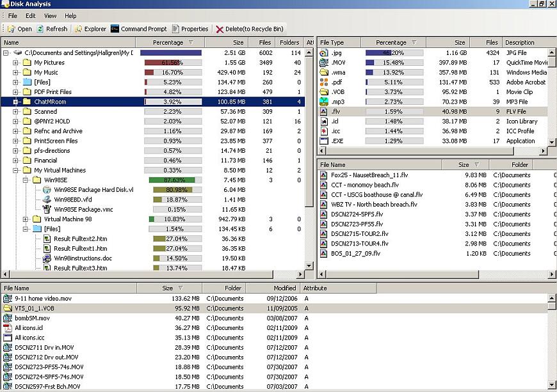
Task: Collapse the Win98SE tree node
Action: point(26,180)
